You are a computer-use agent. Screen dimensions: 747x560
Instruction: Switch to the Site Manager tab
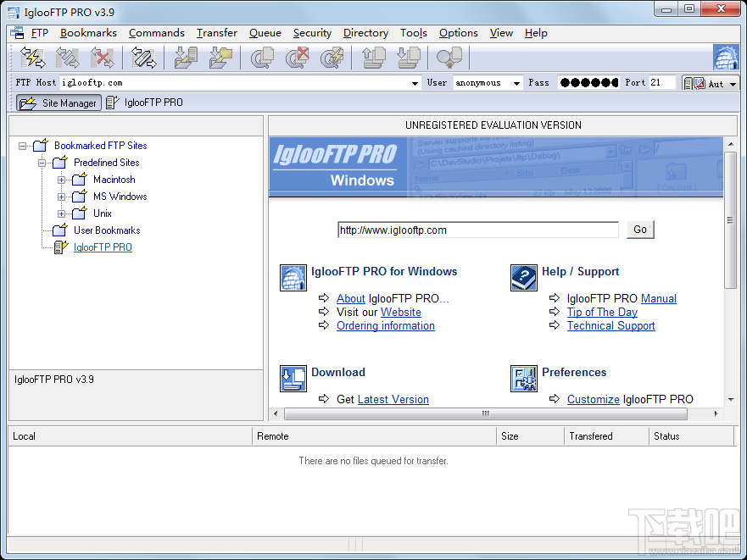click(58, 102)
